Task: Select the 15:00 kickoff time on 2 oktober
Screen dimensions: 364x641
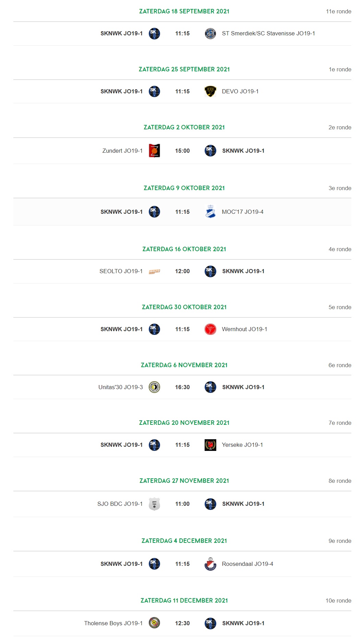Action: 182,151
